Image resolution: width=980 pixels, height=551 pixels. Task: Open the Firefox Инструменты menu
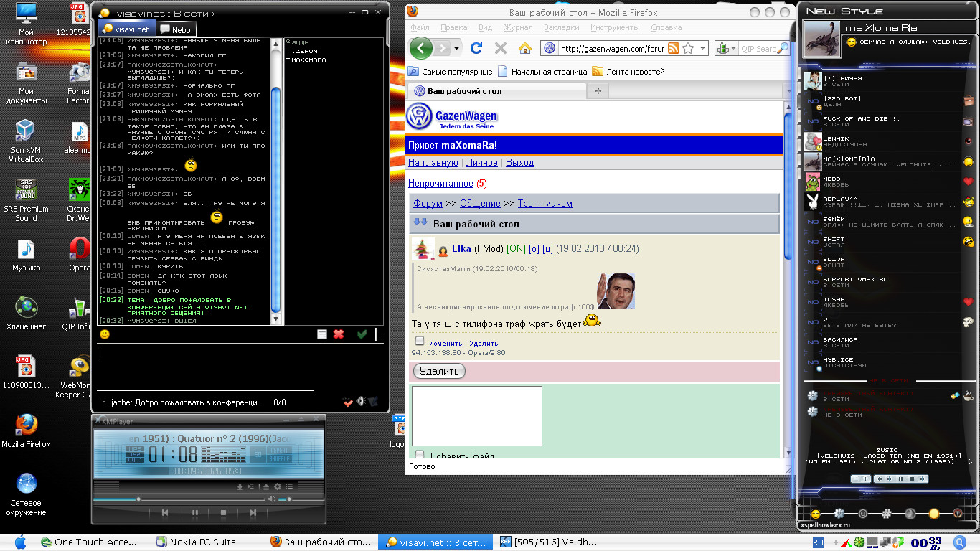pos(616,27)
